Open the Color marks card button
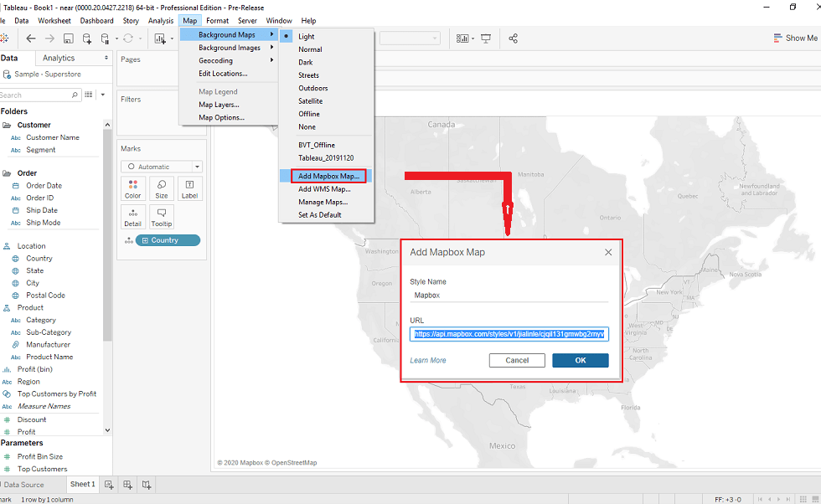This screenshot has height=504, width=821. (x=132, y=188)
